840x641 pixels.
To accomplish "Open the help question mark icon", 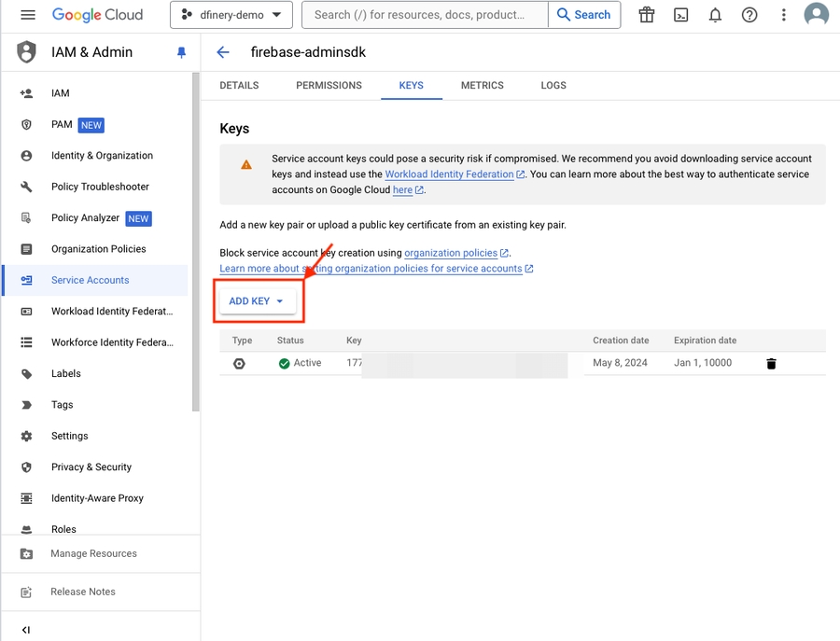I will tap(749, 14).
